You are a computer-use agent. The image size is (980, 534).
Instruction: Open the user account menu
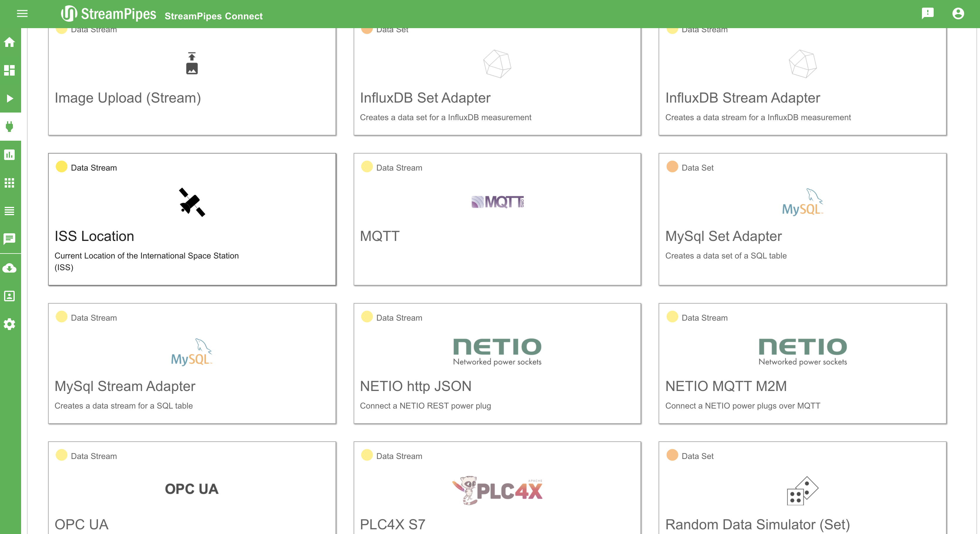[958, 14]
